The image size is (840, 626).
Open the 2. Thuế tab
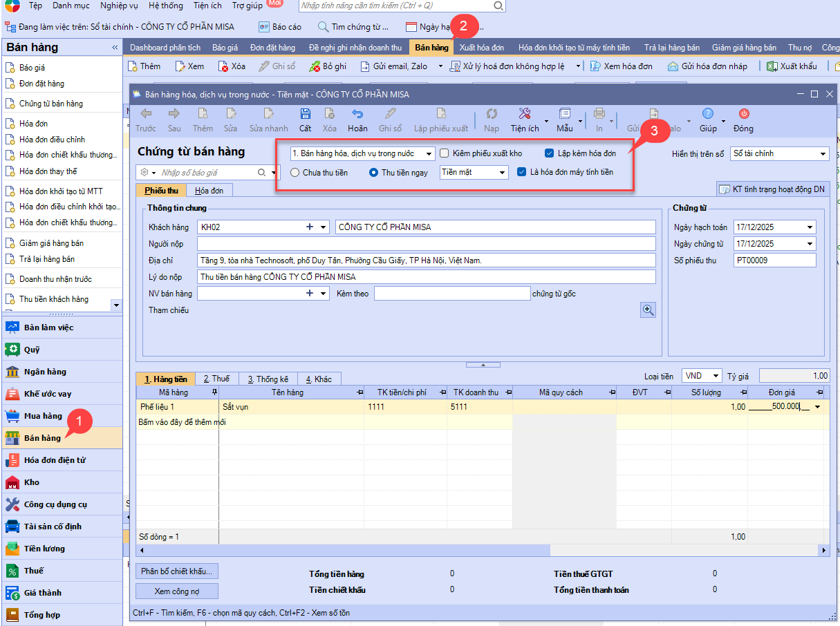(x=216, y=379)
